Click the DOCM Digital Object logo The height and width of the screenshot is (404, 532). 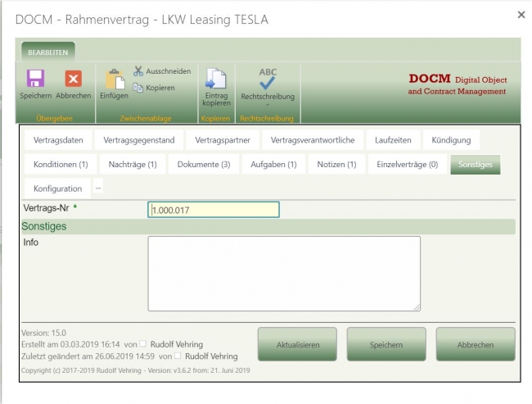coord(457,84)
